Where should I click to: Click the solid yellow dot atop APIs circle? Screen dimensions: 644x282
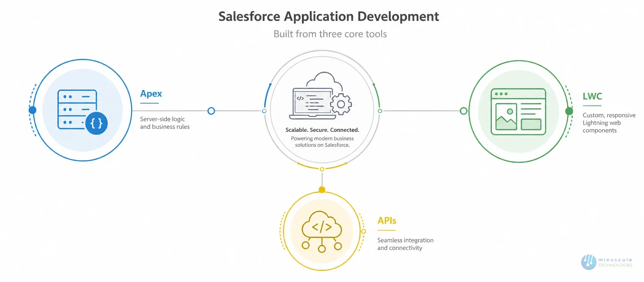322,190
